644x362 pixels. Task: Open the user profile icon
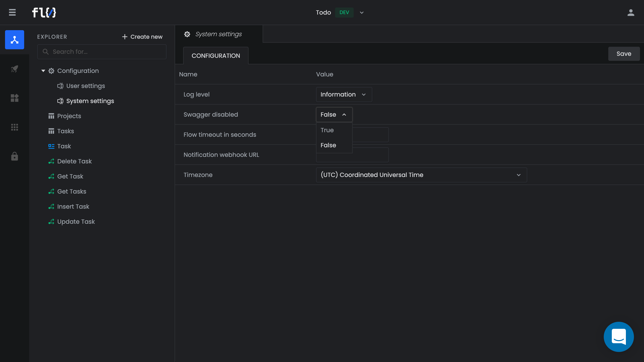(x=631, y=12)
